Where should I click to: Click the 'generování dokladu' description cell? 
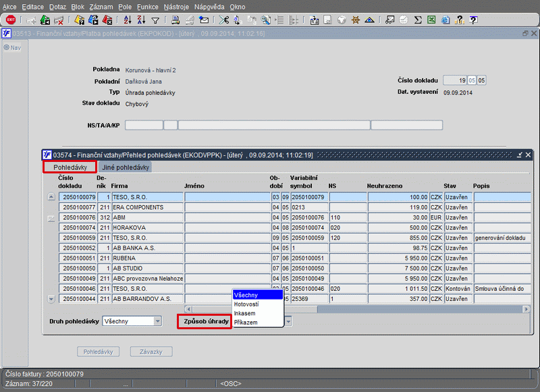[x=502, y=237]
